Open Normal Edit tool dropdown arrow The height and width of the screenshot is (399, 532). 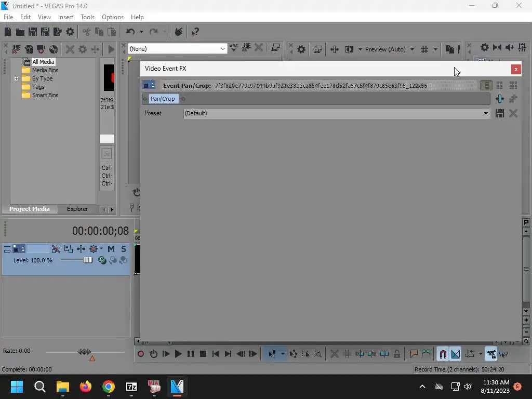pyautogui.click(x=283, y=354)
